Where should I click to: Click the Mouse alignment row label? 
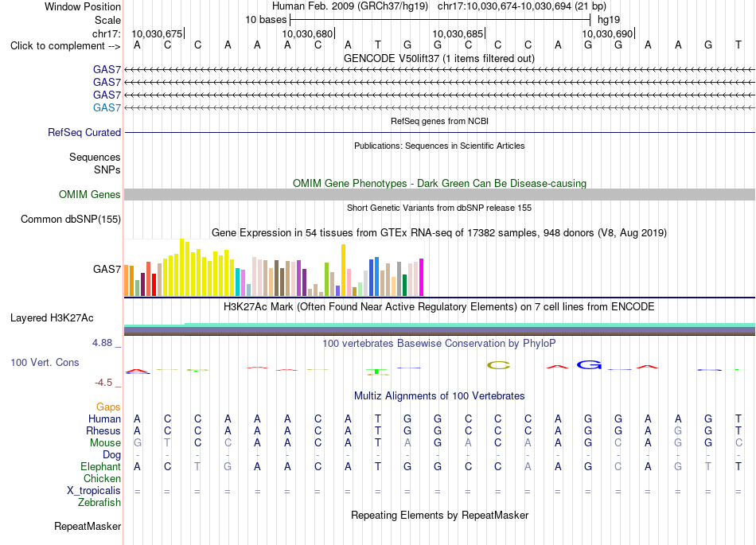click(106, 443)
